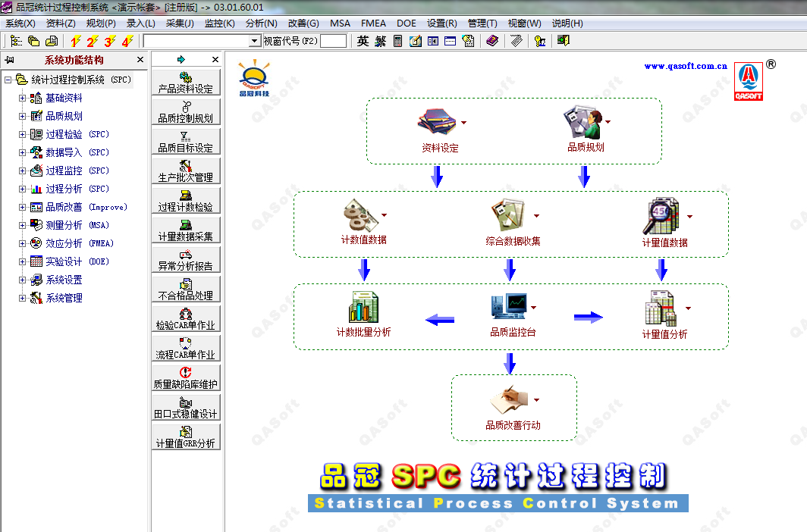Click the tree structure toolbar icon
Screen dimensions: 807x532
point(16,41)
